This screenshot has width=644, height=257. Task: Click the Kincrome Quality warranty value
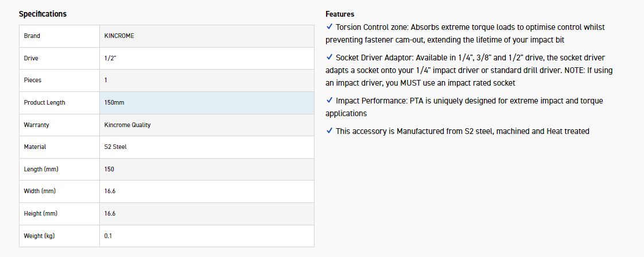point(127,125)
